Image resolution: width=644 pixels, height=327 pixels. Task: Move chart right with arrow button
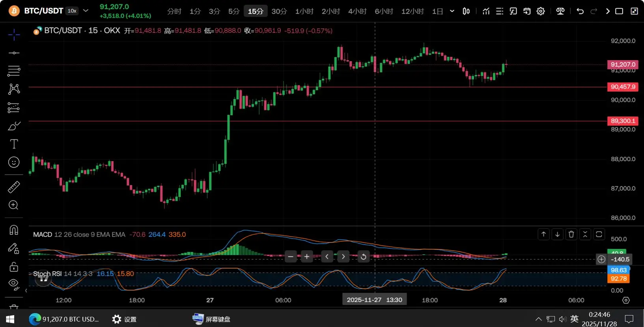tap(343, 257)
